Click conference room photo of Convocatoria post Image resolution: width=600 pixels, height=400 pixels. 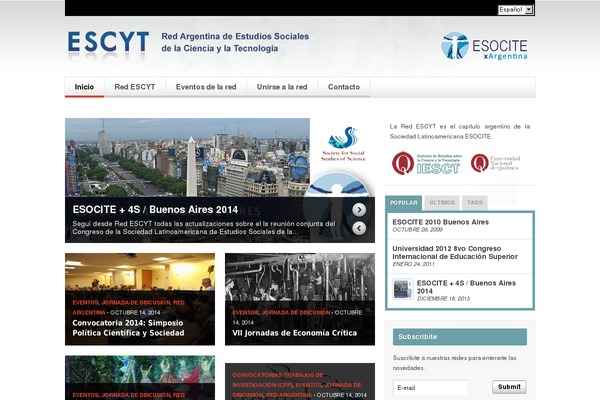pyautogui.click(x=140, y=272)
